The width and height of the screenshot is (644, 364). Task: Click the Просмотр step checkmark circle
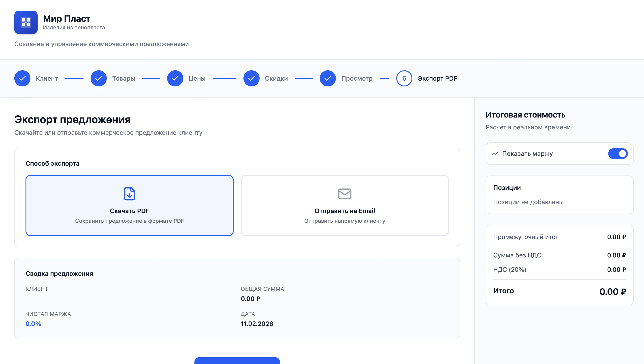(x=328, y=78)
